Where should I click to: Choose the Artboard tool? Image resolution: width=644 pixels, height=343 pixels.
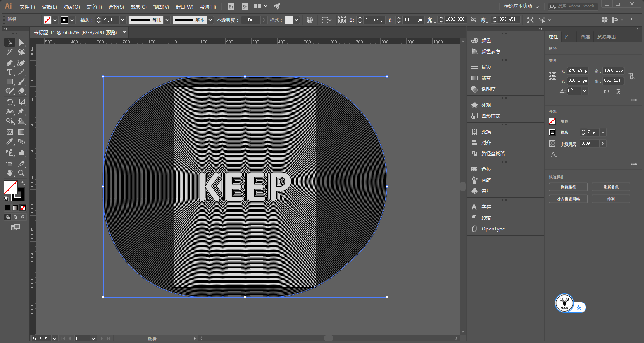pyautogui.click(x=10, y=164)
